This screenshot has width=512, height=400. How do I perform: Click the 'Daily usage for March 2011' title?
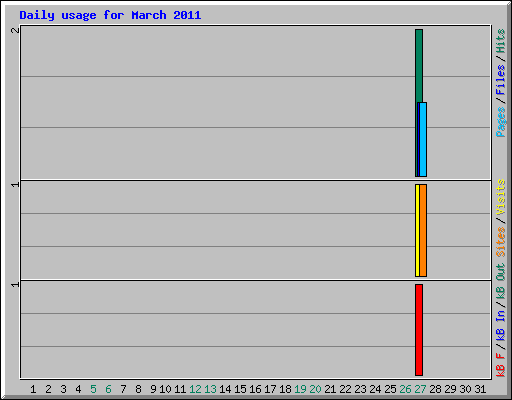(x=110, y=15)
